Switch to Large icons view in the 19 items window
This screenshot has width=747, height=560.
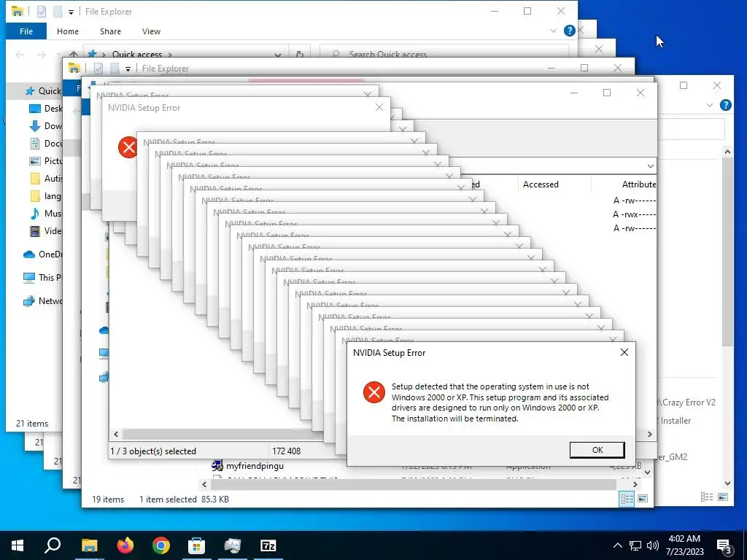643,499
